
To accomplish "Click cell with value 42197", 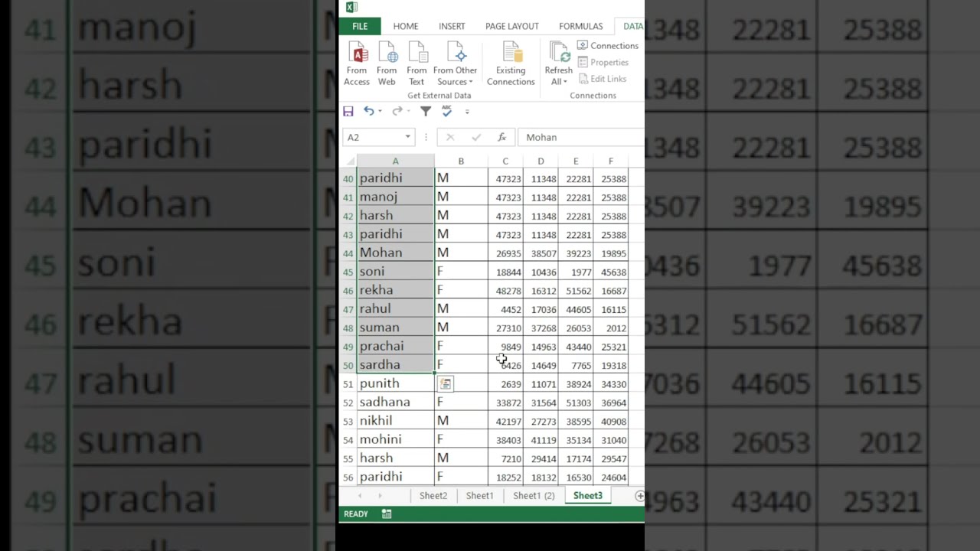I will (x=505, y=421).
